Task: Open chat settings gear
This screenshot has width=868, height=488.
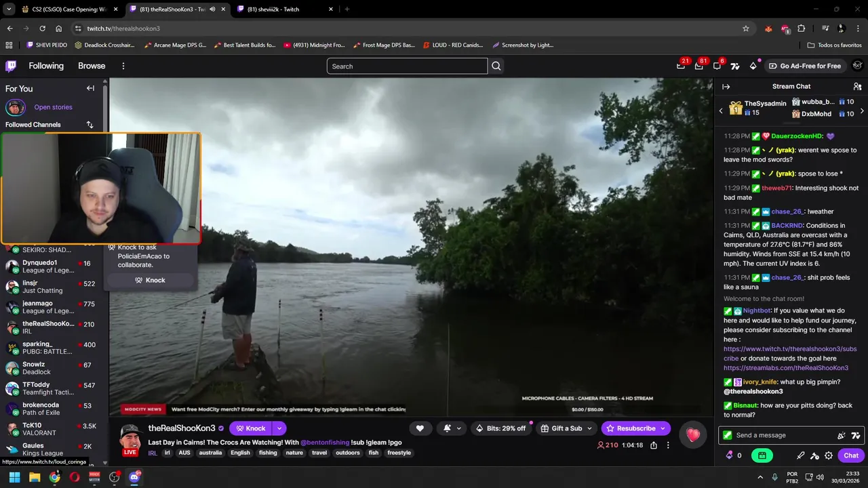Action: (829, 455)
